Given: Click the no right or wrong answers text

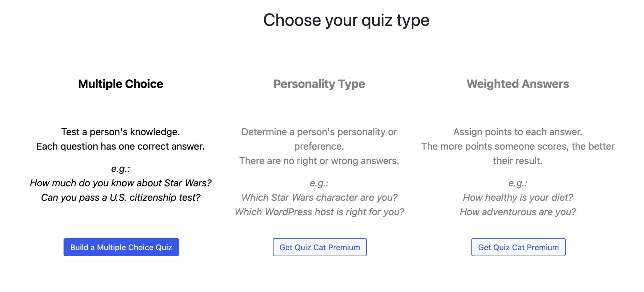Looking at the screenshot, I should pyautogui.click(x=319, y=161).
